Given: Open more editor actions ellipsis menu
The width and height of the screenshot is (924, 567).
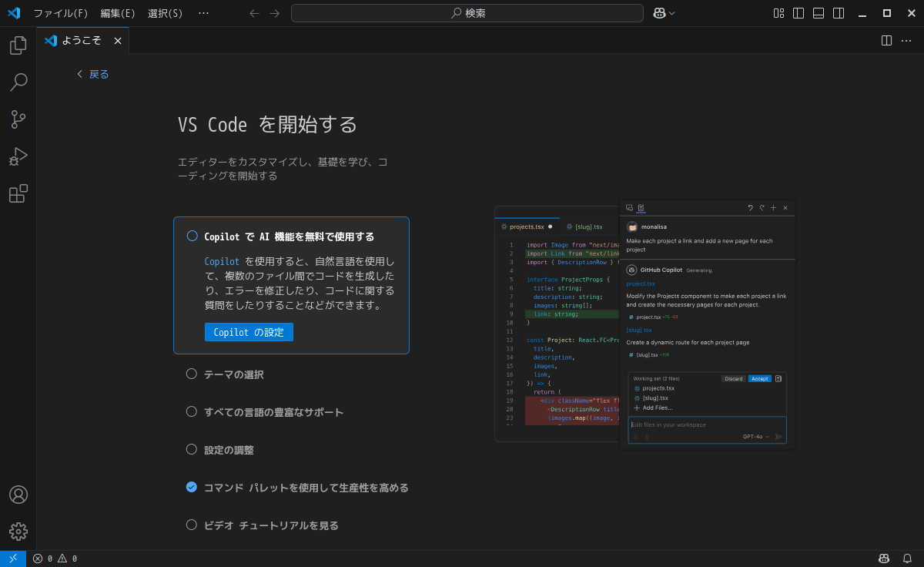Looking at the screenshot, I should [906, 41].
